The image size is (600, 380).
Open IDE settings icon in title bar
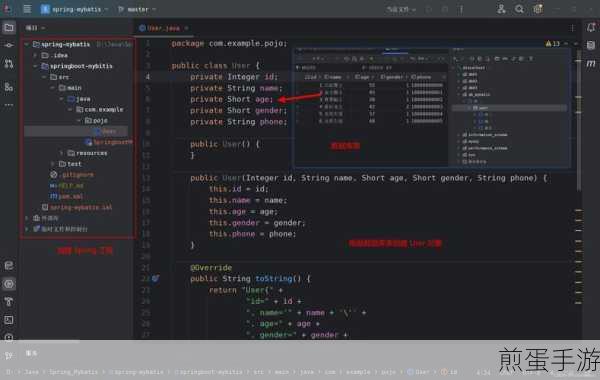[x=538, y=9]
